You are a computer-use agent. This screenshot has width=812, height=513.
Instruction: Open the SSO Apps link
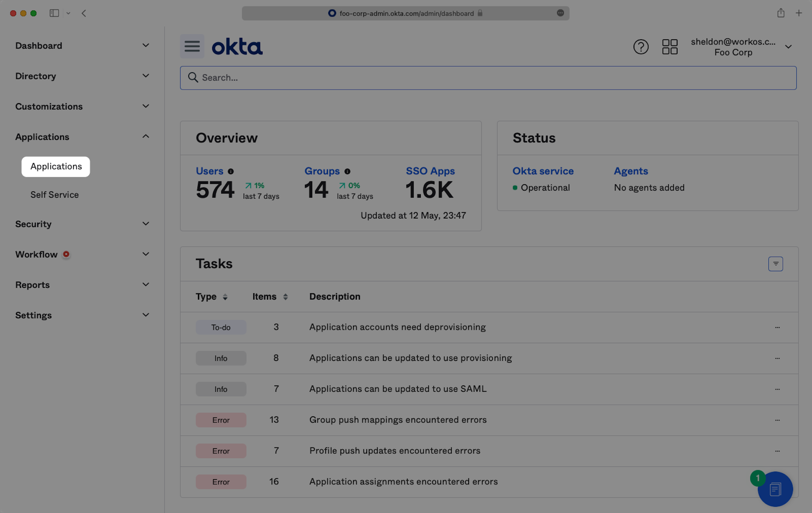pos(430,171)
